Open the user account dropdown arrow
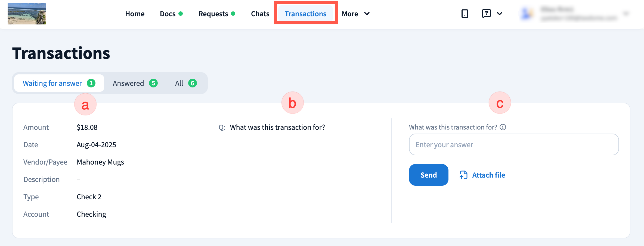The height and width of the screenshot is (246, 644). [626, 14]
